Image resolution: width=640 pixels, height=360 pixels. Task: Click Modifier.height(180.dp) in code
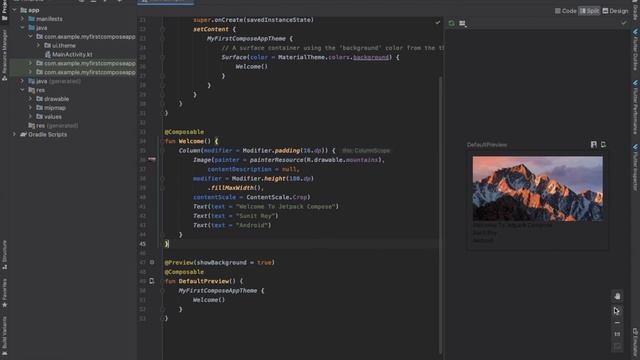click(x=273, y=178)
